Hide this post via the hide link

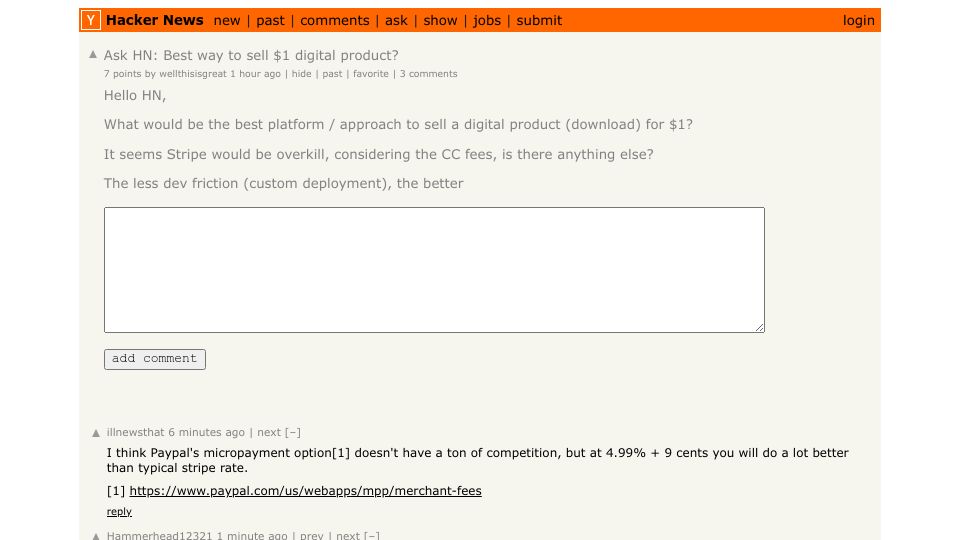tap(301, 73)
